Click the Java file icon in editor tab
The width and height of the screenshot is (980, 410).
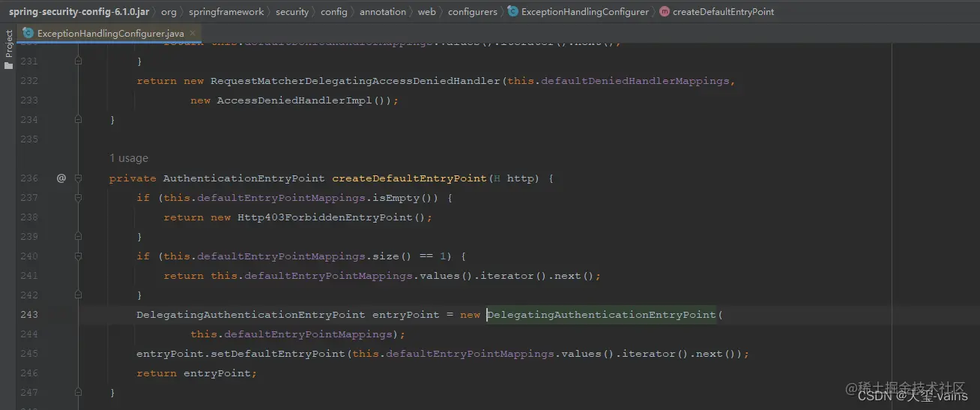(x=28, y=34)
